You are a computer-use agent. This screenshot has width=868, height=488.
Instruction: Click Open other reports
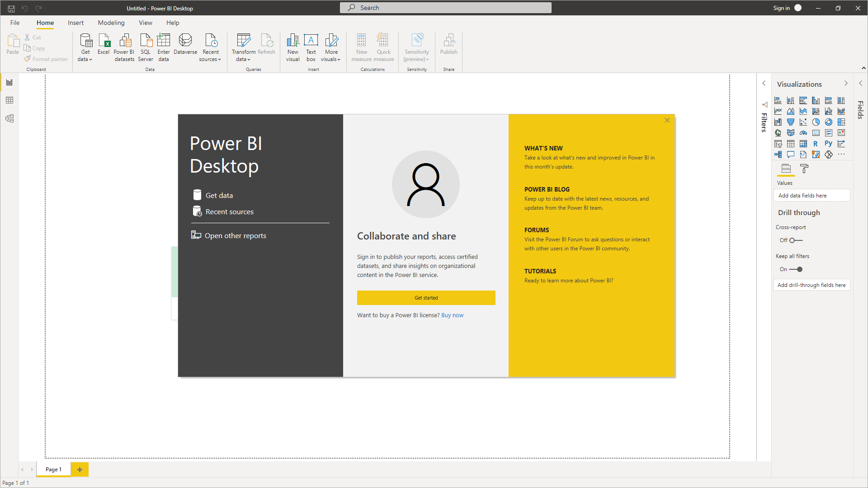tap(229, 235)
